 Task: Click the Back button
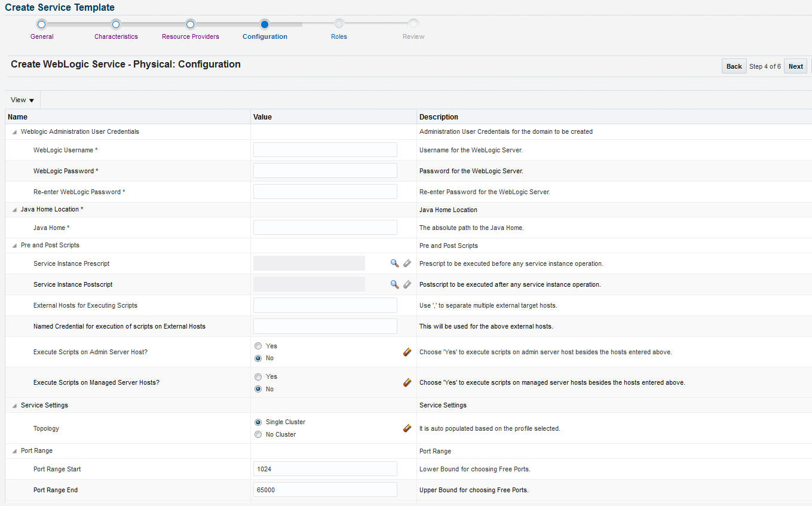pos(734,66)
